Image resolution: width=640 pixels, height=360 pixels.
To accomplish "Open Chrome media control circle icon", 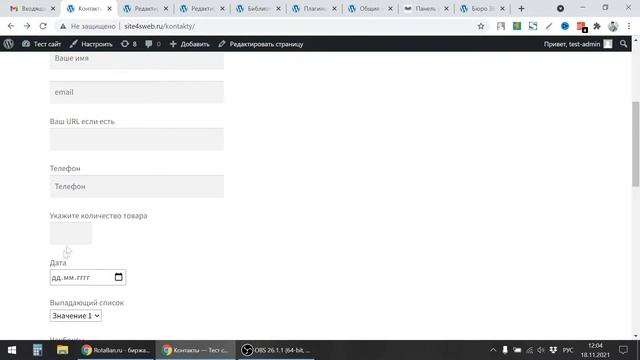I will click(x=560, y=9).
